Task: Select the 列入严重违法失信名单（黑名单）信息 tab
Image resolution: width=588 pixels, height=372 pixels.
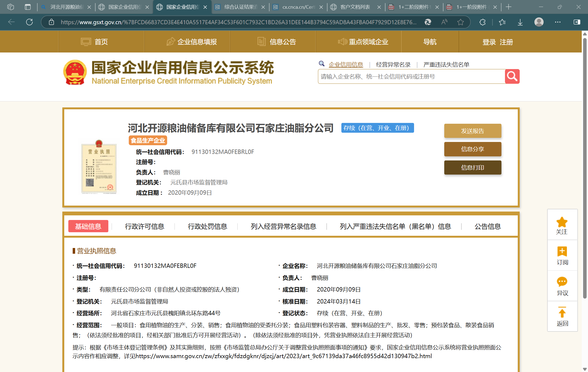Action: tap(395, 226)
